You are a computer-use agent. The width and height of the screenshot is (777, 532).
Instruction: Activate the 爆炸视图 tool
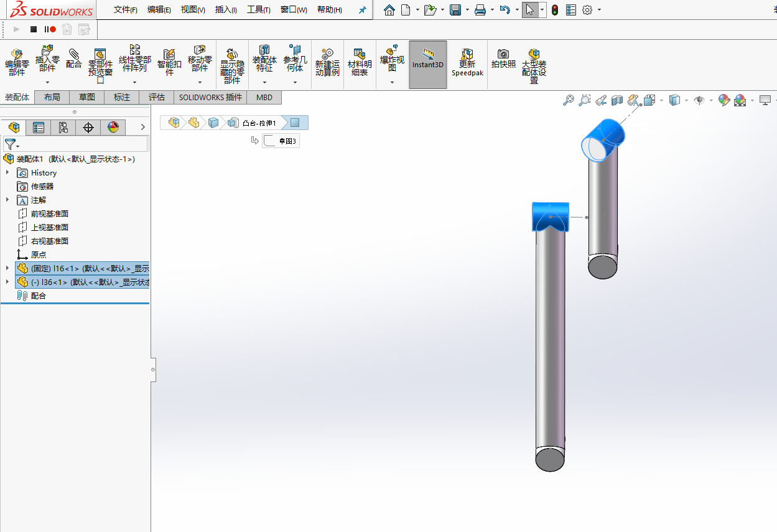(391, 59)
